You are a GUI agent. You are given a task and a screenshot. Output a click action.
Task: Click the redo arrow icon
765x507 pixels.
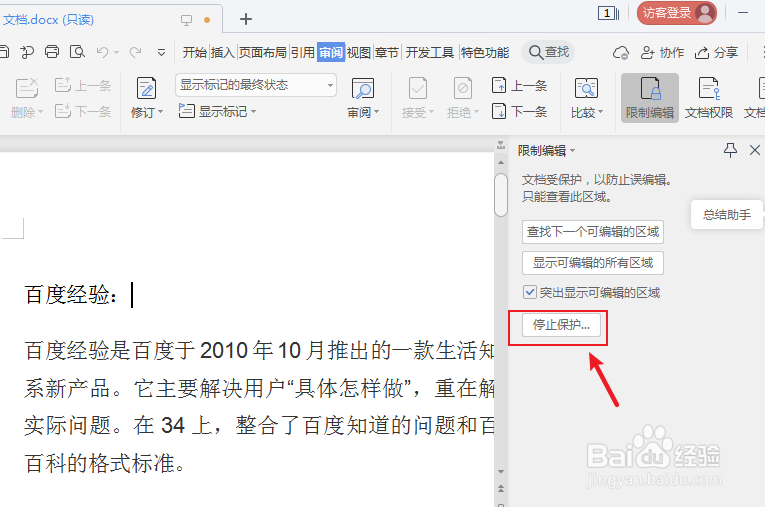[x=136, y=52]
